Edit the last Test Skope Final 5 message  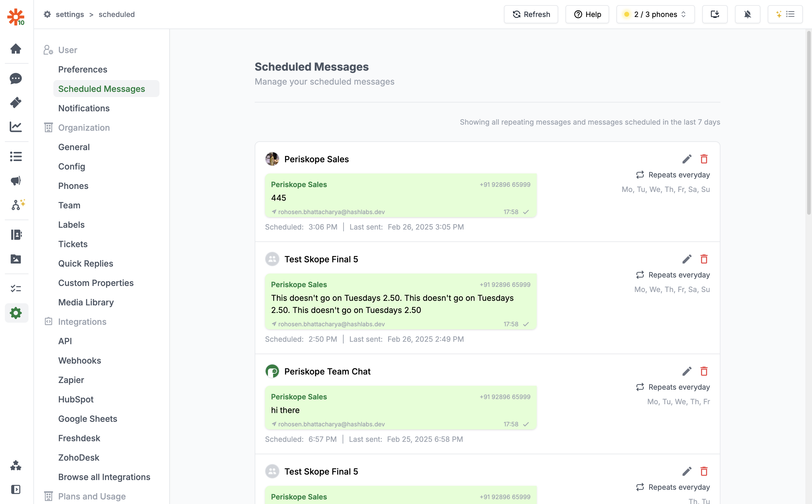tap(687, 471)
